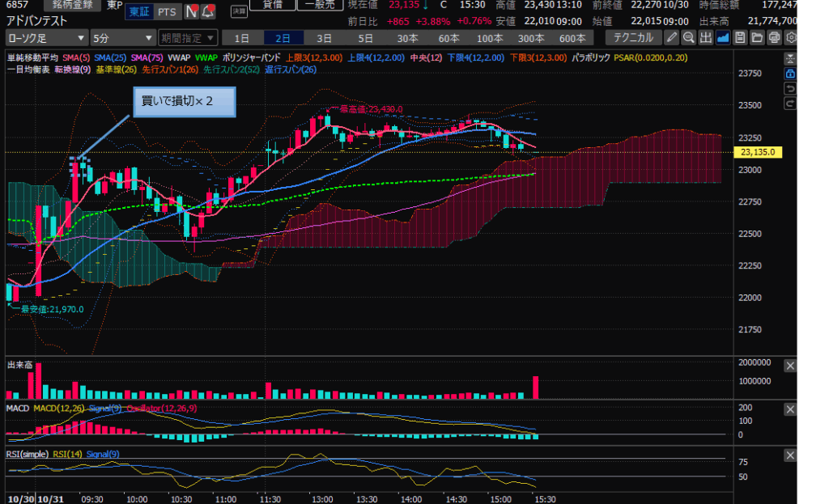Click the テクニカル button
This screenshot has height=504, width=829.
pyautogui.click(x=633, y=38)
